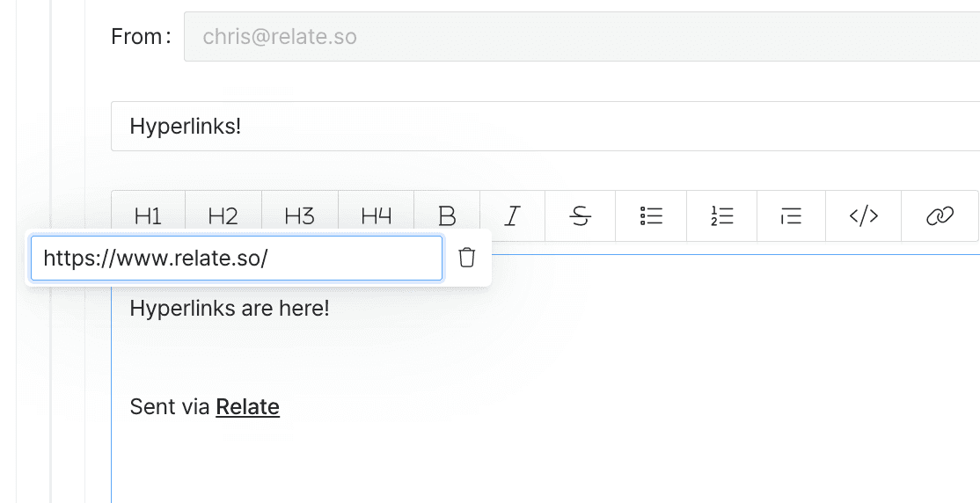Toggle strikethrough formatting
The width and height of the screenshot is (980, 503).
pos(580,216)
